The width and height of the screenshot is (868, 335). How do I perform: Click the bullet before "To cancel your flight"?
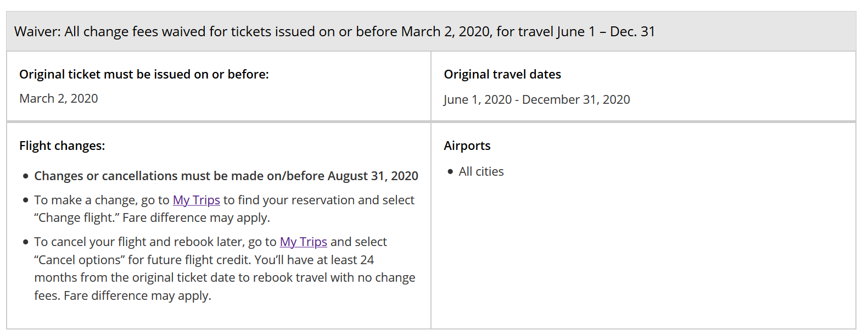coord(26,242)
